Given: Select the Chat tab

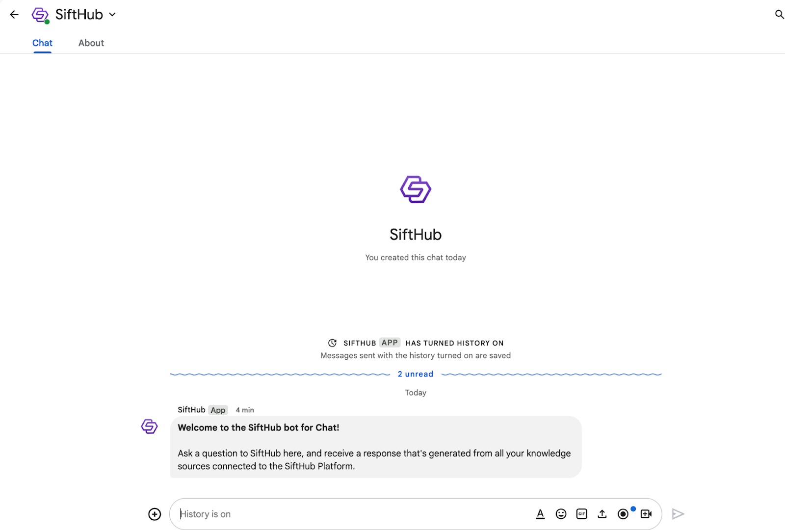Looking at the screenshot, I should click(42, 43).
